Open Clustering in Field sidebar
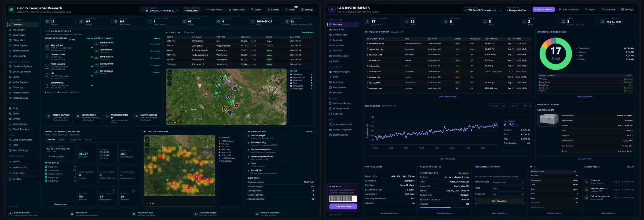The image size is (644, 220). 17,87
